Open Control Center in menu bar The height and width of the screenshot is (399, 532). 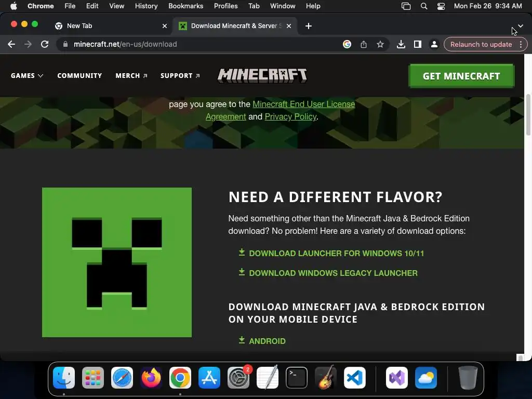pos(441,6)
